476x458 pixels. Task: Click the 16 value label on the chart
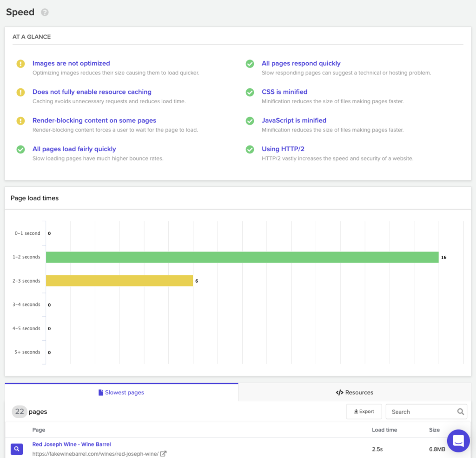coord(443,257)
